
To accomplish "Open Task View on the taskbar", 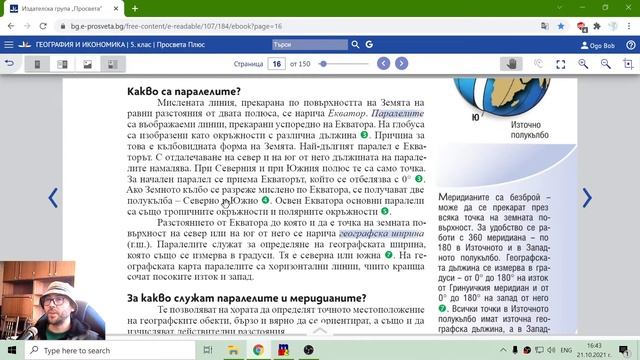I will [208, 350].
